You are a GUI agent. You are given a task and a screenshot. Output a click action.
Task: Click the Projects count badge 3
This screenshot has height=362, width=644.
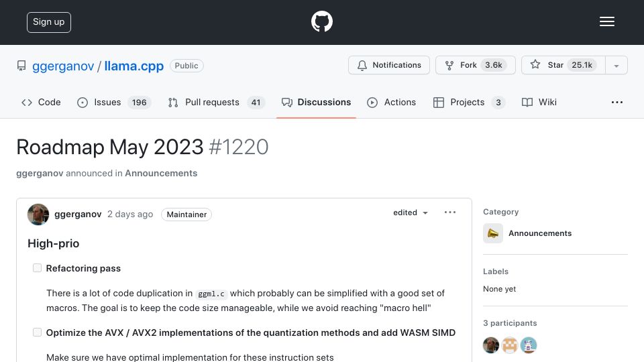click(x=498, y=102)
